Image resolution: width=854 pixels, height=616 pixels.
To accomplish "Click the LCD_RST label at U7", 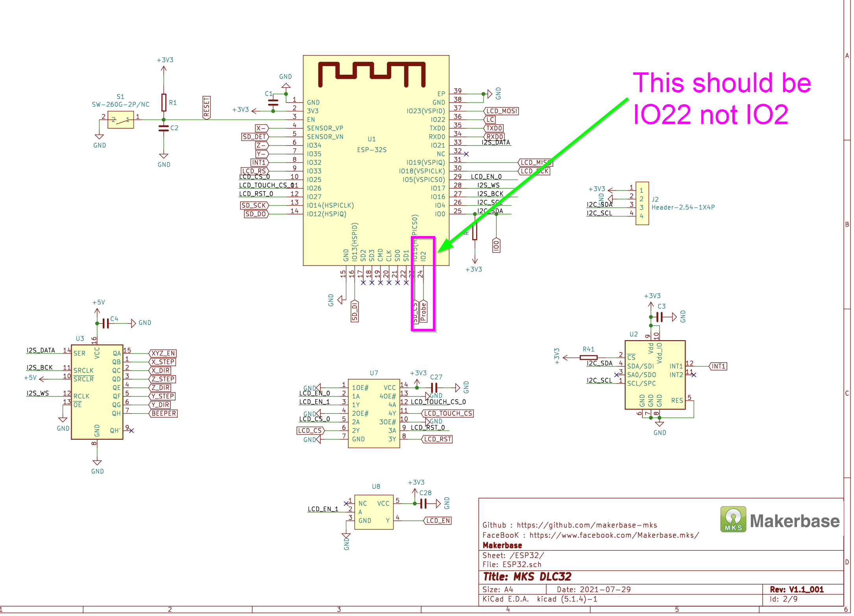I will (437, 439).
